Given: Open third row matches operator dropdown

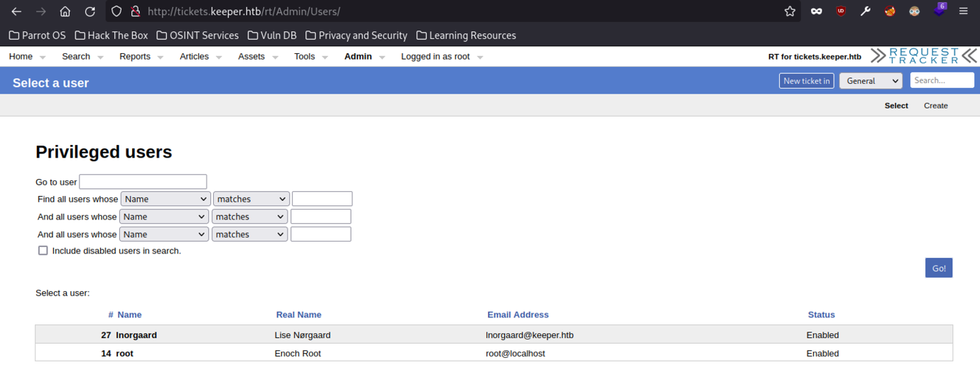Looking at the screenshot, I should tap(250, 234).
